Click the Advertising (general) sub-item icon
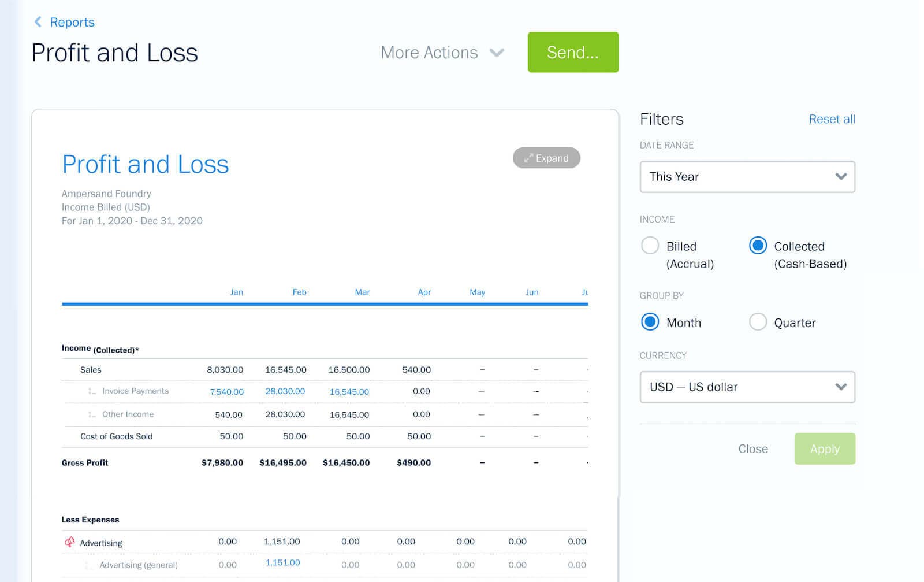 pos(90,565)
